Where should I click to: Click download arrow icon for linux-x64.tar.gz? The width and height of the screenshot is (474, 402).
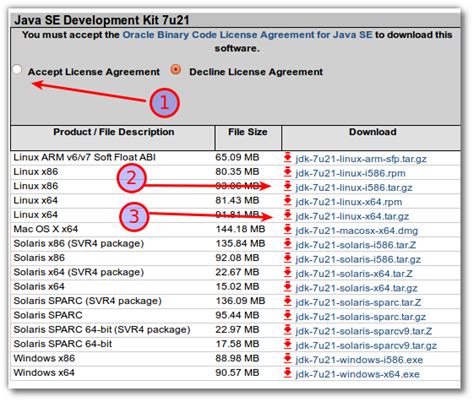point(287,215)
